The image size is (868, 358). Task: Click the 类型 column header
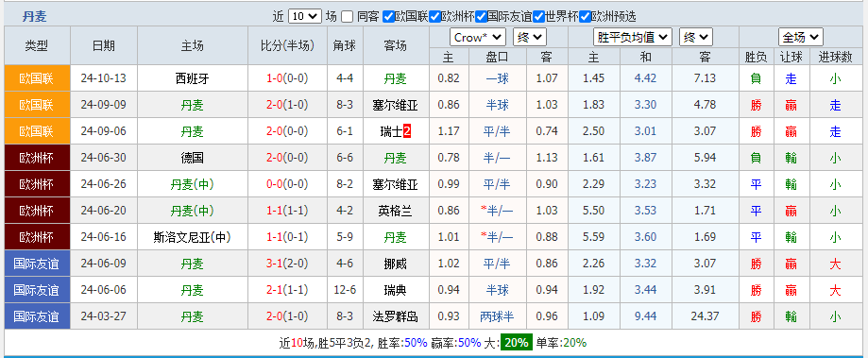[x=37, y=45]
